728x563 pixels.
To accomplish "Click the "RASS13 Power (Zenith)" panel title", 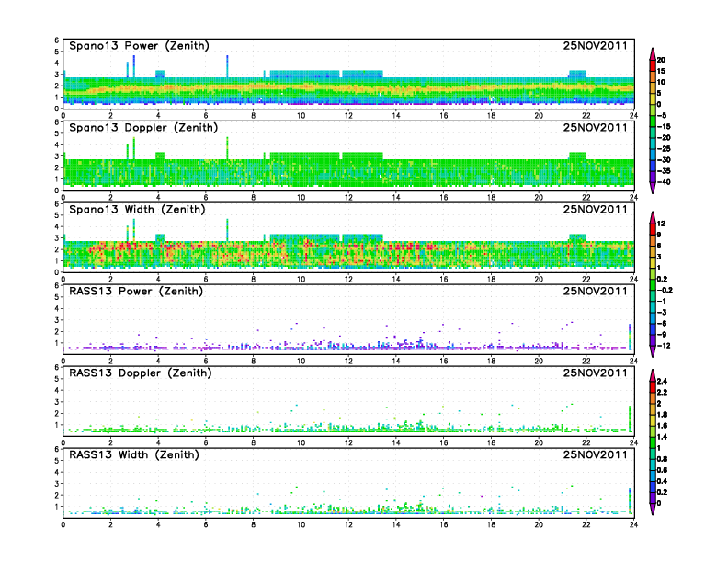I will [136, 292].
